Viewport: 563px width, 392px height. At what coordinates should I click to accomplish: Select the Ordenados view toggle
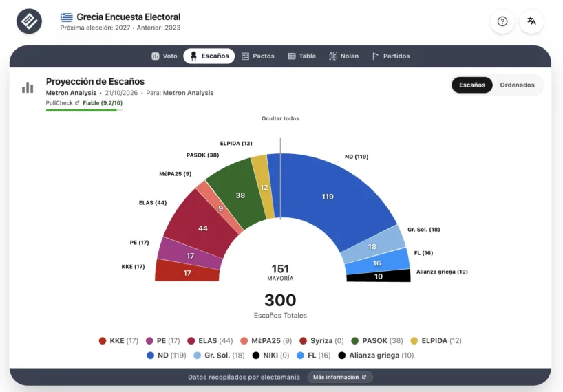pyautogui.click(x=517, y=85)
